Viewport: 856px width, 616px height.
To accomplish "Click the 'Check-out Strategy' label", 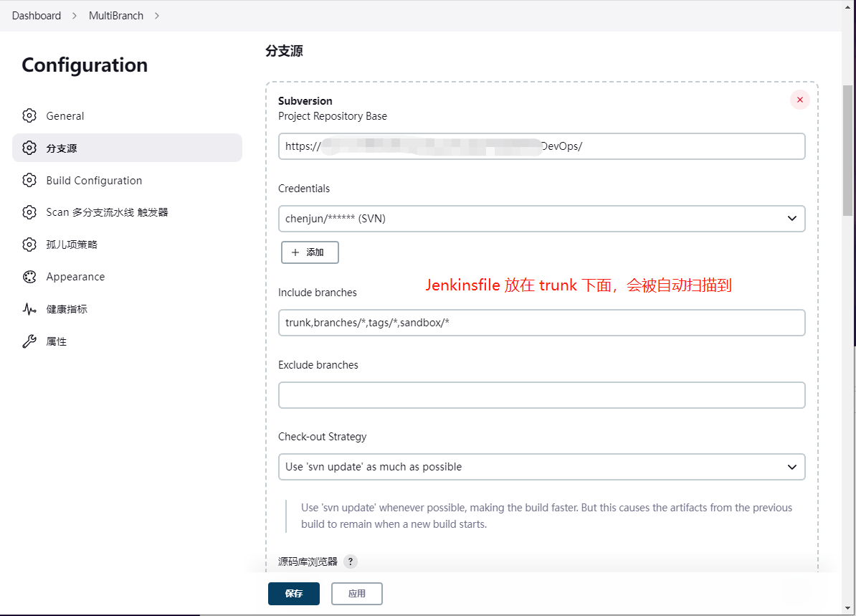I will [x=322, y=437].
